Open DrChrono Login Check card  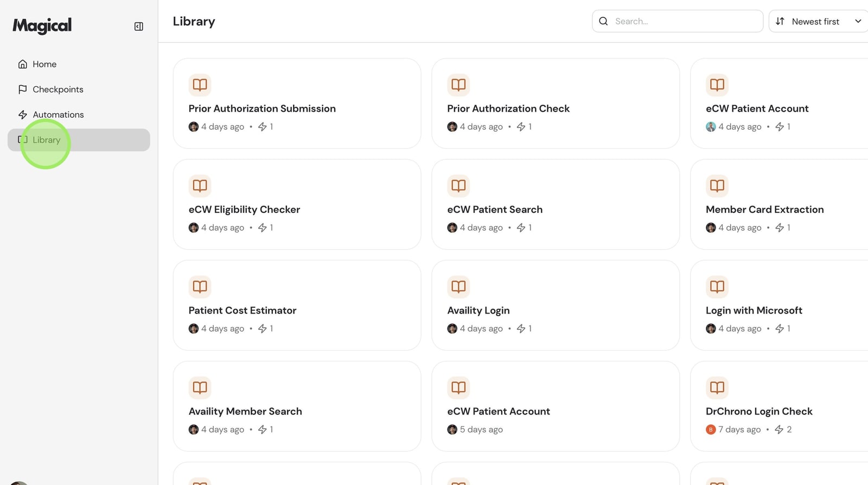pyautogui.click(x=779, y=406)
